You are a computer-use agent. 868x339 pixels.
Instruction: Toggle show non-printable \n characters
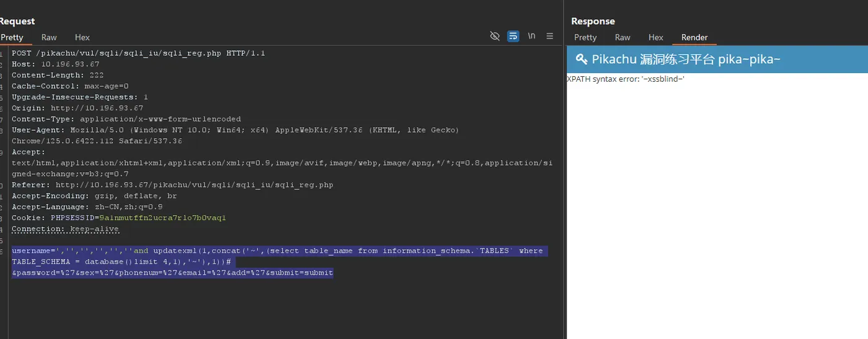click(531, 36)
